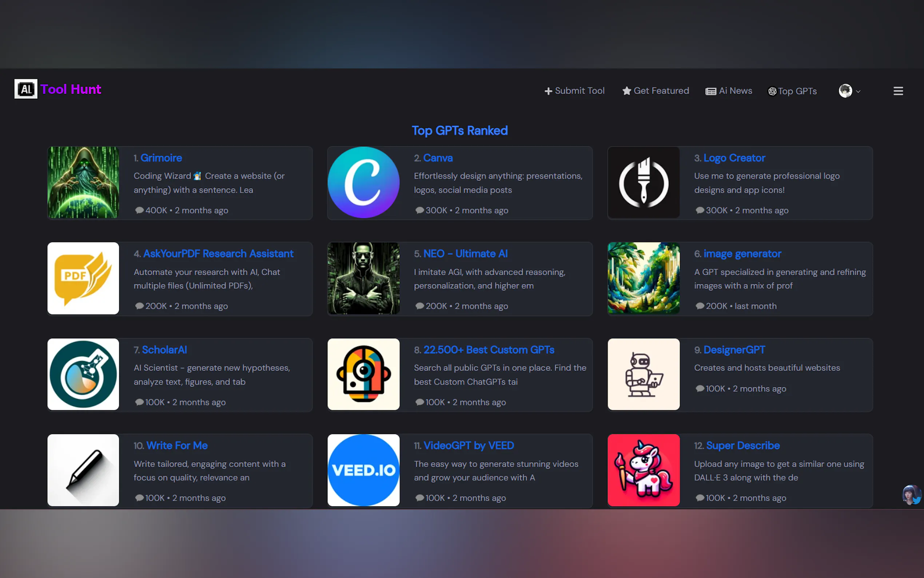Click VideoGPT's chat bubble count icon

[420, 498]
